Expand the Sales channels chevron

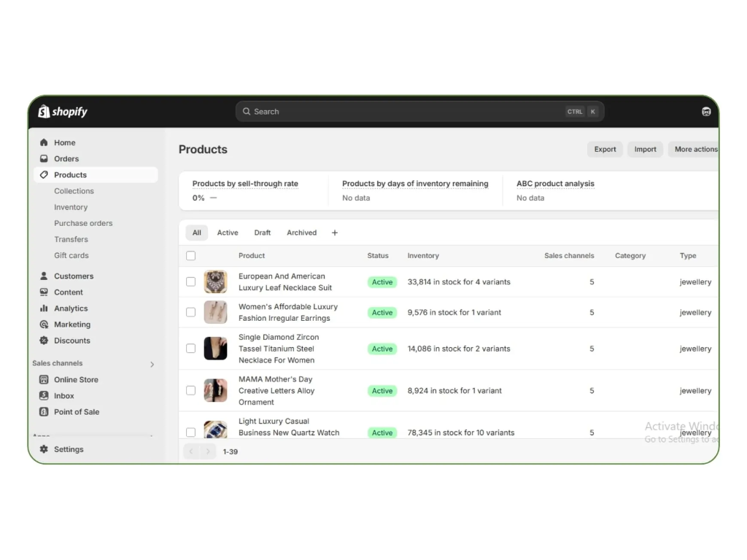pyautogui.click(x=152, y=365)
